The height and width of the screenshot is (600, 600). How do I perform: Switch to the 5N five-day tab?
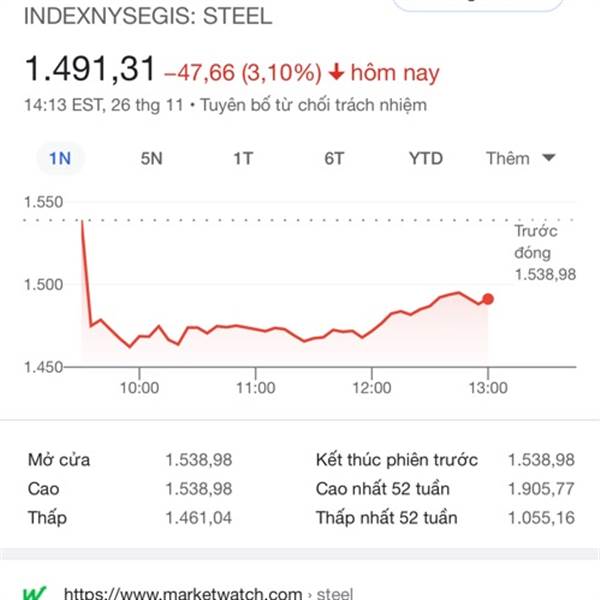[152, 158]
